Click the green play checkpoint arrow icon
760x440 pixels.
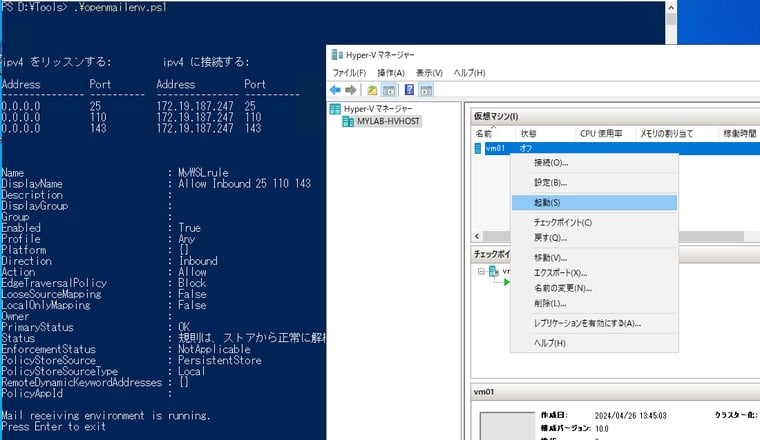point(507,282)
